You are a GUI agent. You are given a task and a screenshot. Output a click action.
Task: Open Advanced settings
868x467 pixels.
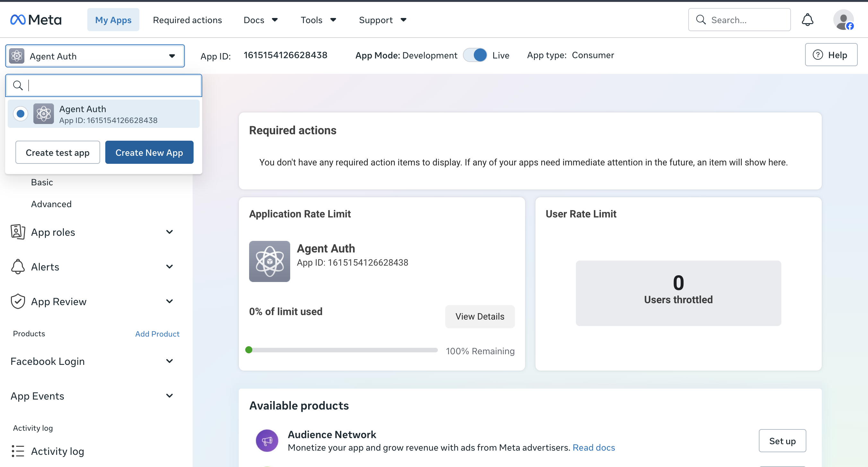pyautogui.click(x=51, y=204)
